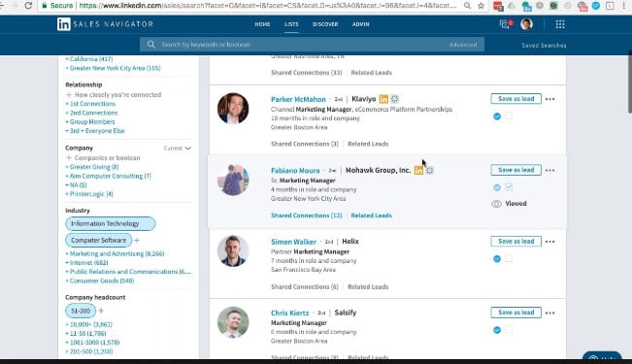Remove the 51-200 headcount filter chip
Screen dimensions: 632x364
pos(81,311)
